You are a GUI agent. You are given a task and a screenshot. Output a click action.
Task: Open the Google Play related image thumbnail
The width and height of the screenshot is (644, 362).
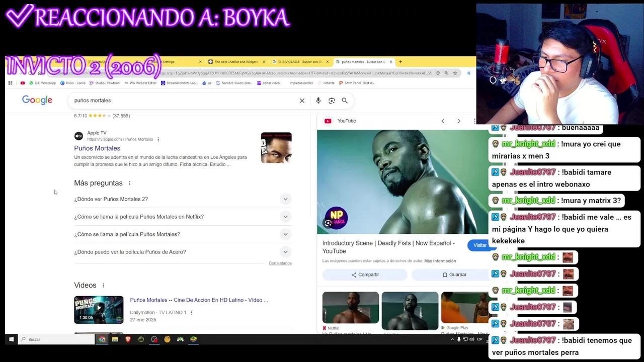(x=465, y=308)
